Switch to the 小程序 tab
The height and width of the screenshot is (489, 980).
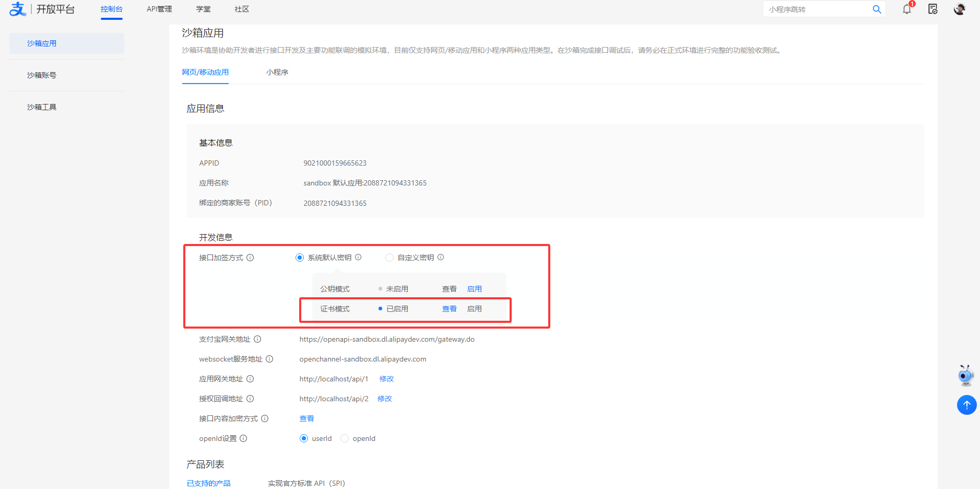point(277,72)
